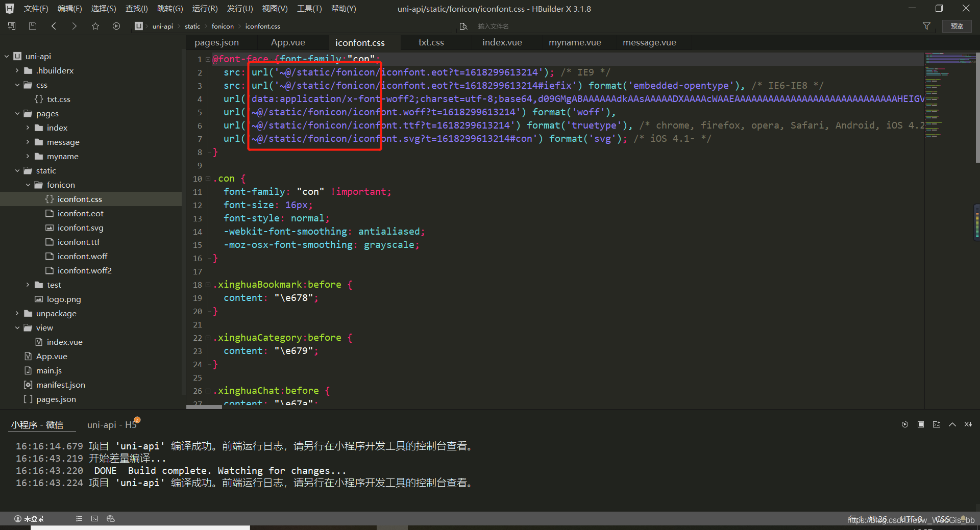
Task: Open the 工具(T) menu
Action: pyautogui.click(x=309, y=9)
